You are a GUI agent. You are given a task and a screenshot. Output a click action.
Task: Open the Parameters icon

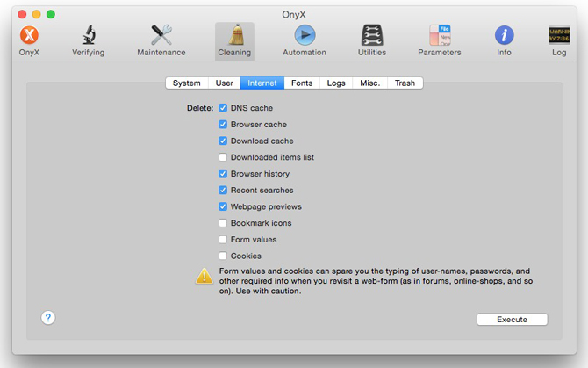point(441,35)
